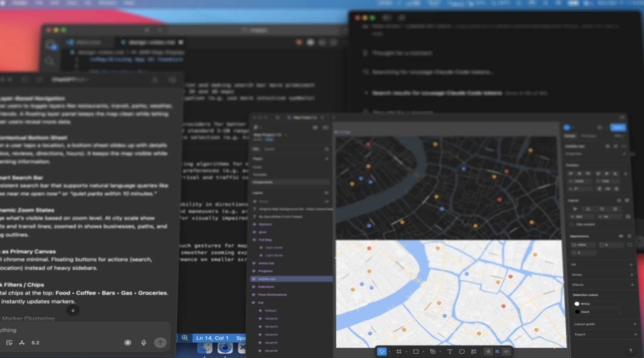This screenshot has width=644, height=358.
Task: Open the 5.2 model selector in chat
Action: pyautogui.click(x=35, y=343)
